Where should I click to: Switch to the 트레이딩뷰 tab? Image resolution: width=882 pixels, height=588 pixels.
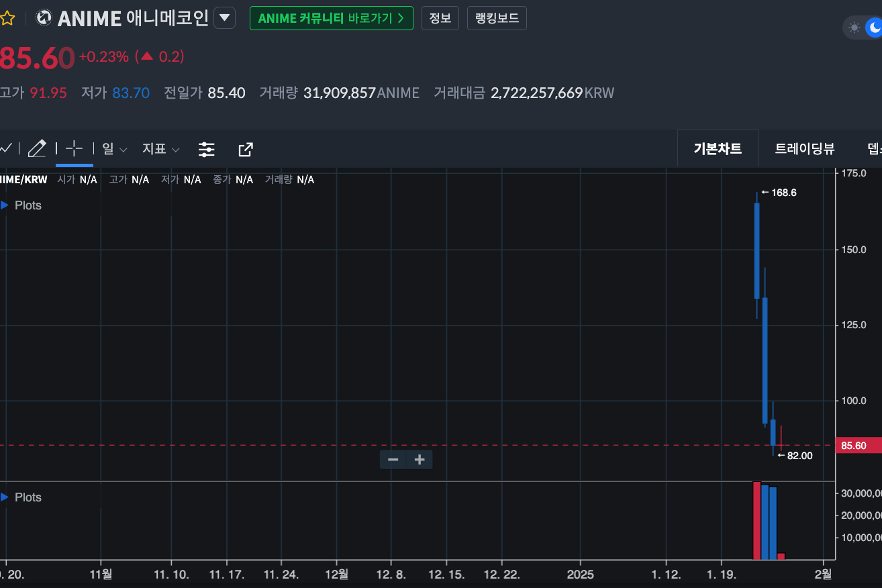pos(803,148)
